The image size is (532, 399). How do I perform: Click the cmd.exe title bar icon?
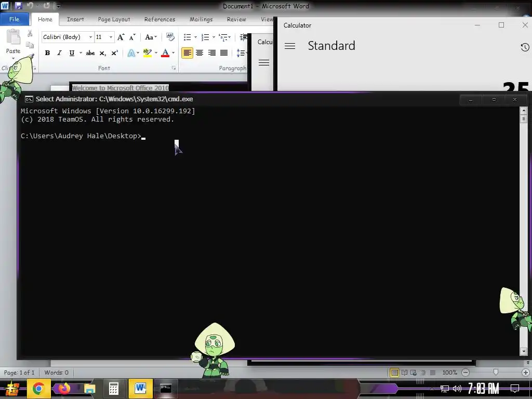[29, 99]
